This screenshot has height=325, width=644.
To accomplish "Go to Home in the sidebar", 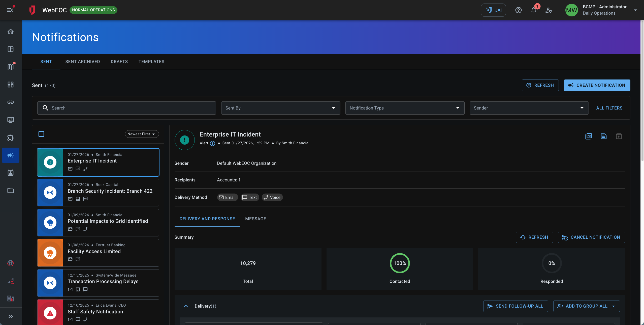I will tap(11, 32).
